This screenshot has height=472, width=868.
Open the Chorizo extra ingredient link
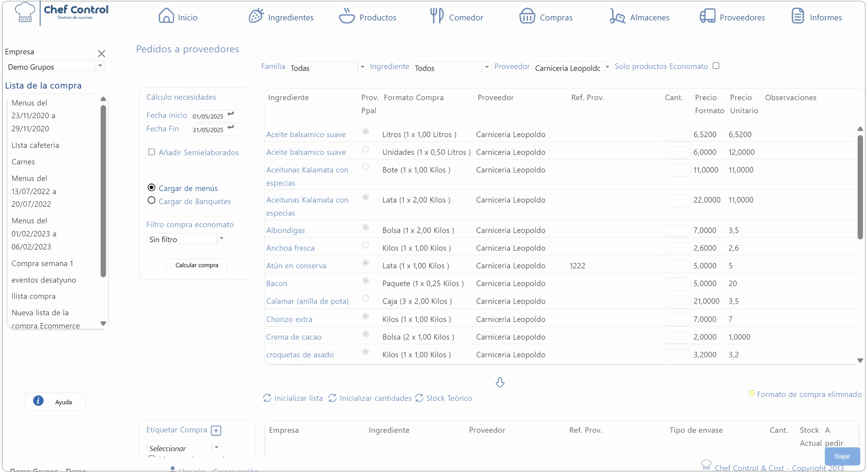289,319
